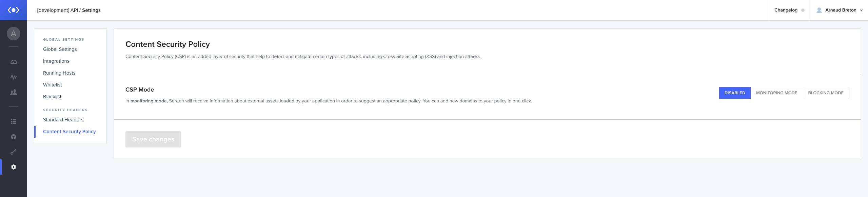The width and height of the screenshot is (868, 197).
Task: Open Standard Headers settings
Action: pos(63,120)
